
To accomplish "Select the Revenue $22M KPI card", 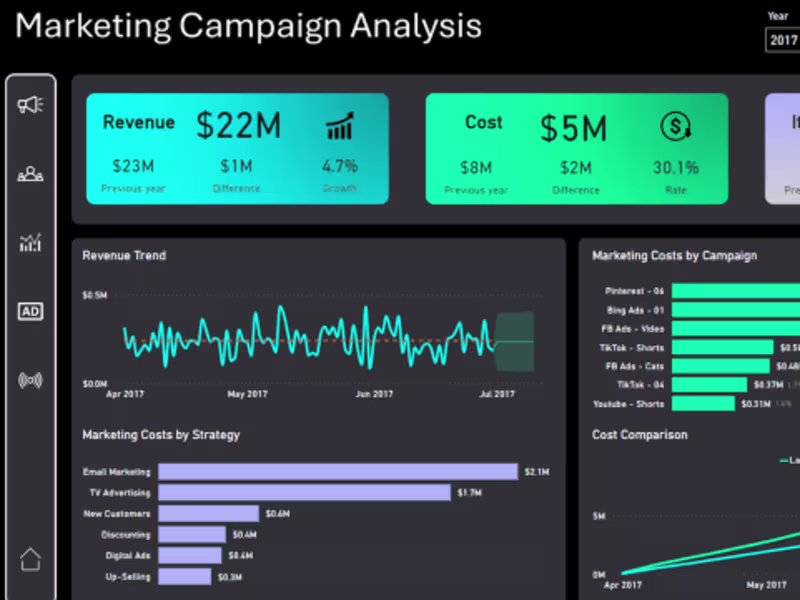I will (237, 148).
